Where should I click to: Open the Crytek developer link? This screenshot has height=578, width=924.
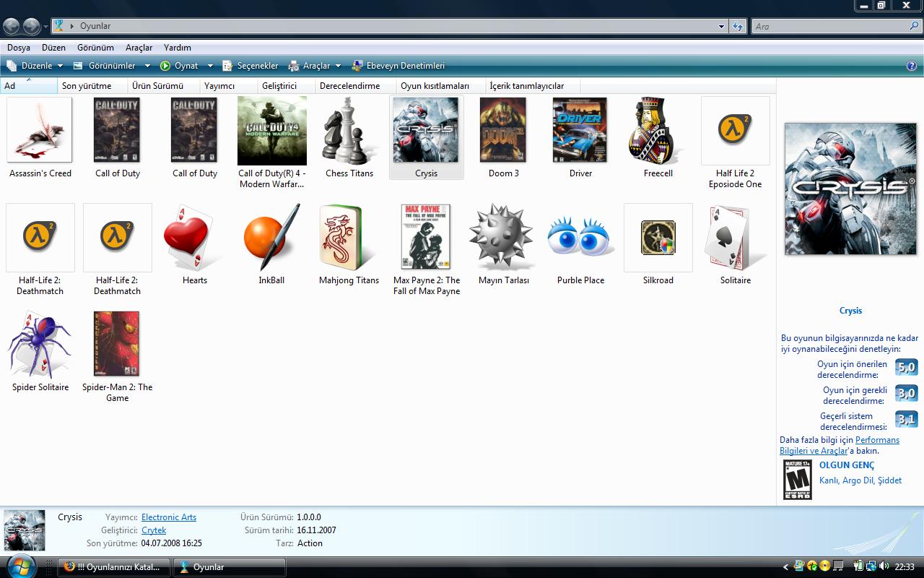coord(154,530)
